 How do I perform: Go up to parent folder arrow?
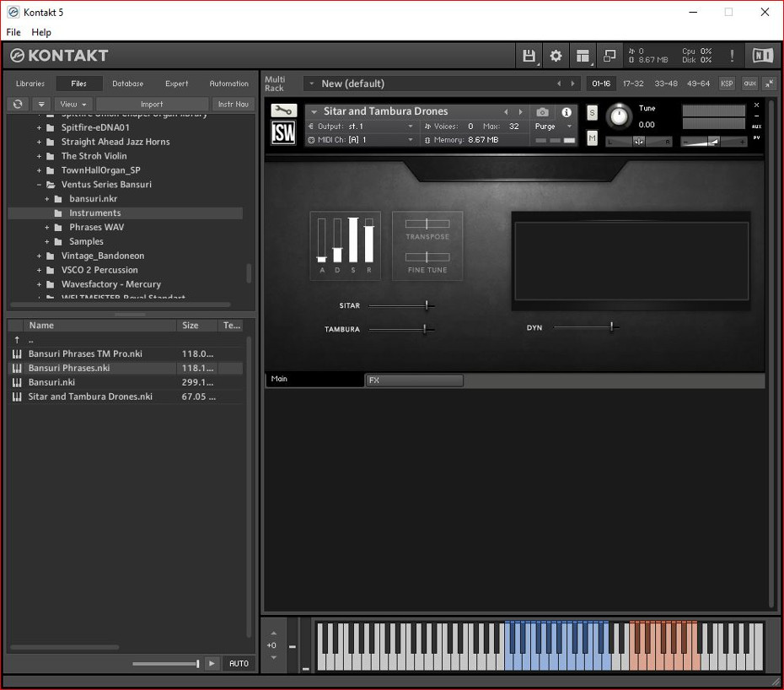17,340
